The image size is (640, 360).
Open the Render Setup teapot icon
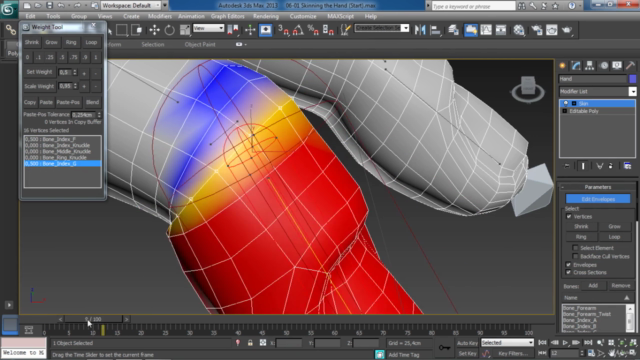click(536, 30)
